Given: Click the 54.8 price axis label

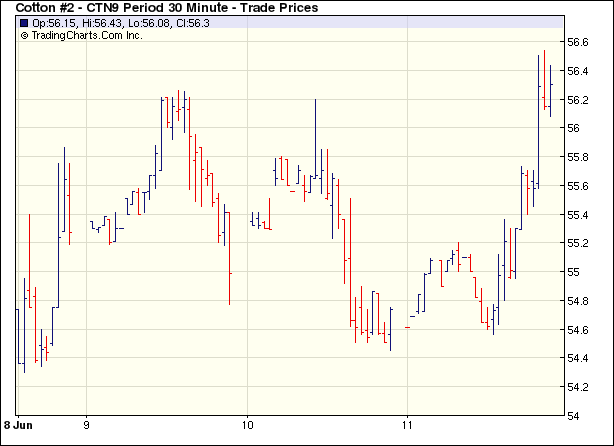Looking at the screenshot, I should pyautogui.click(x=578, y=301).
